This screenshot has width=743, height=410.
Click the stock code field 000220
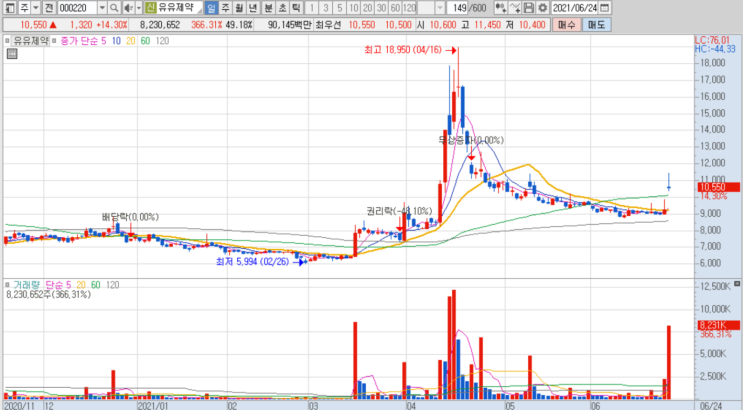point(77,8)
